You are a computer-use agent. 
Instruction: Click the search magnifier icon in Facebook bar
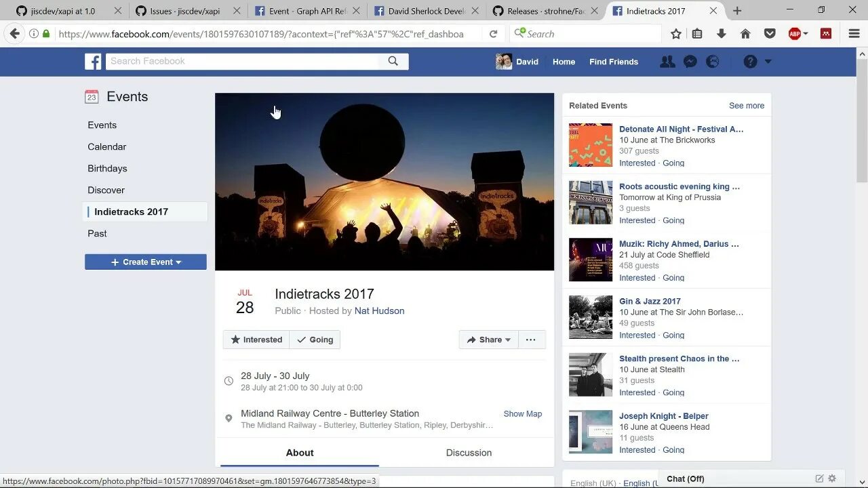pos(393,61)
